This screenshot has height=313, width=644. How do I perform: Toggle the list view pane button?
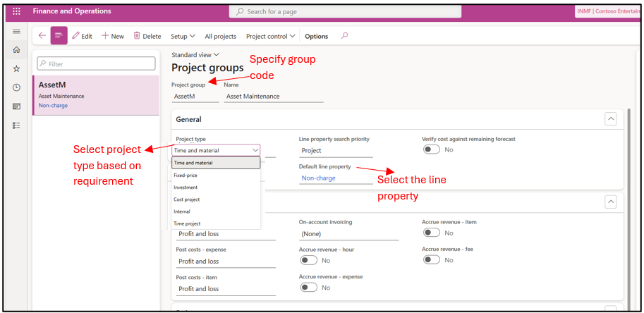59,36
